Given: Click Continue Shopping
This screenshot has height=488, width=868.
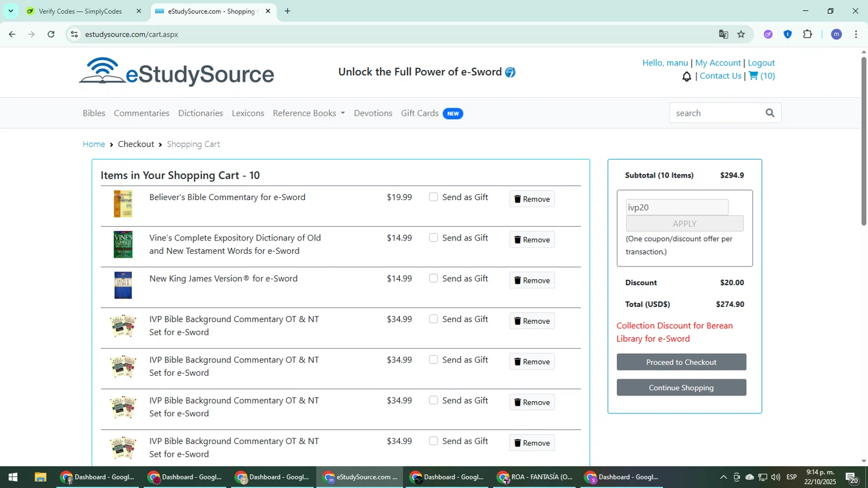Looking at the screenshot, I should [681, 387].
